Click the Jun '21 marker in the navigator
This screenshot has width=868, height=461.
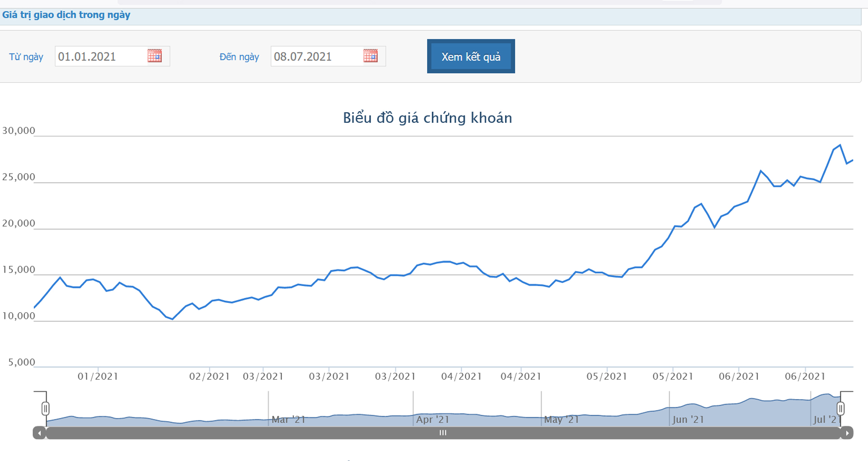point(688,419)
